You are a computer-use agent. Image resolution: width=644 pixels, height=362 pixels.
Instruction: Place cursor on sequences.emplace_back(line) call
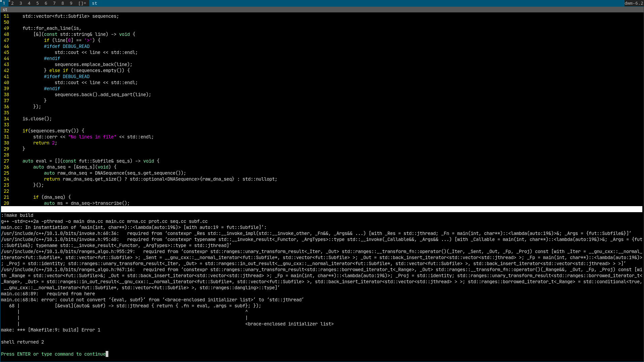[93, 64]
